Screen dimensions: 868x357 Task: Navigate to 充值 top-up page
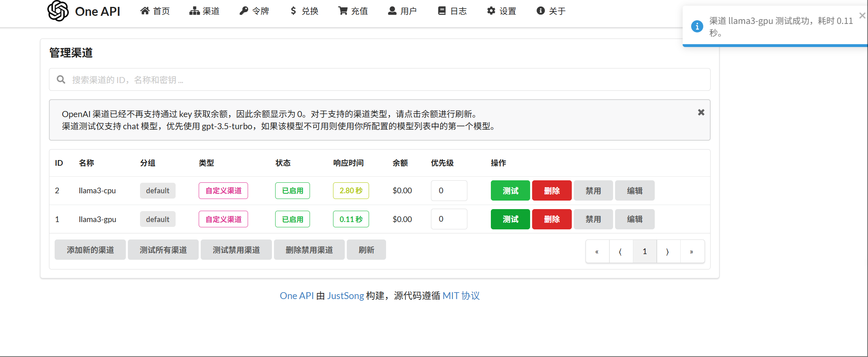click(x=353, y=11)
